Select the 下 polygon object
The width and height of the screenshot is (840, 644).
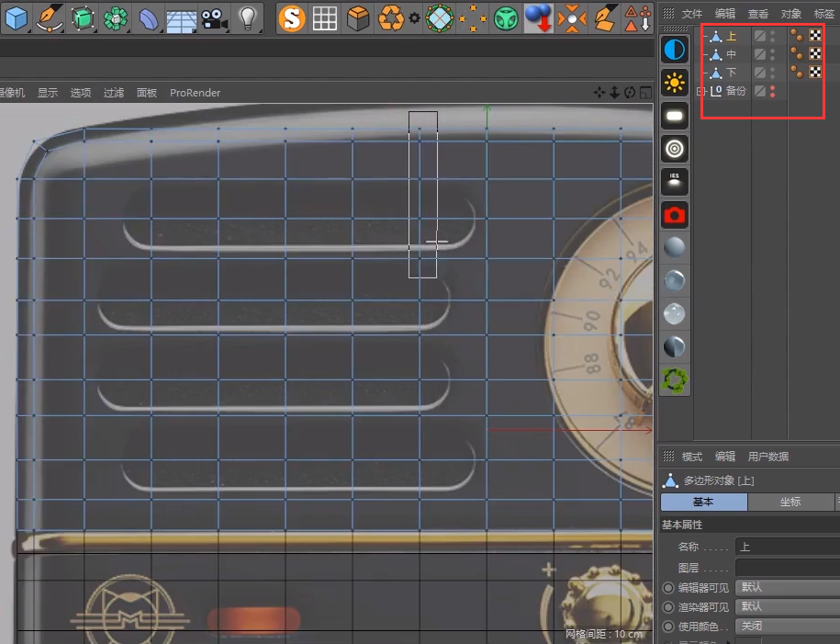(731, 73)
